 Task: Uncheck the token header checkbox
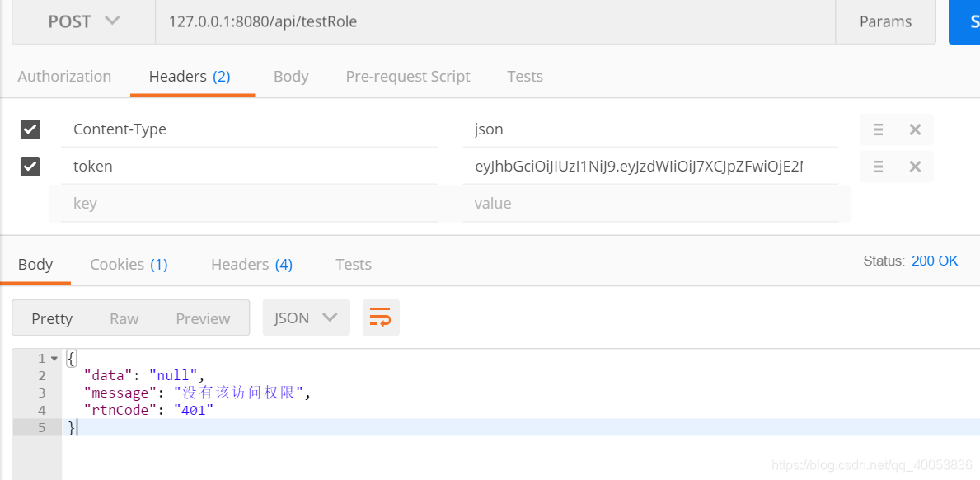(30, 167)
